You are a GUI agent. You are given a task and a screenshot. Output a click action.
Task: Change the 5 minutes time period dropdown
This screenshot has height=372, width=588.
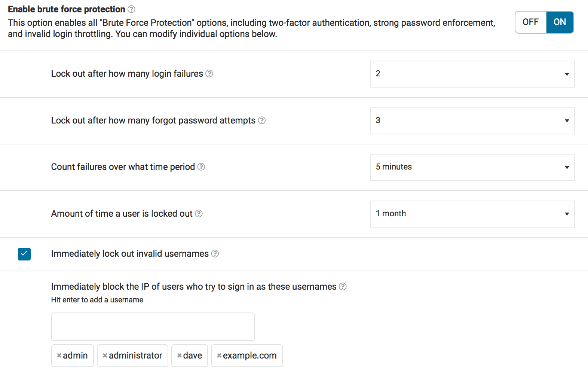[x=472, y=167]
